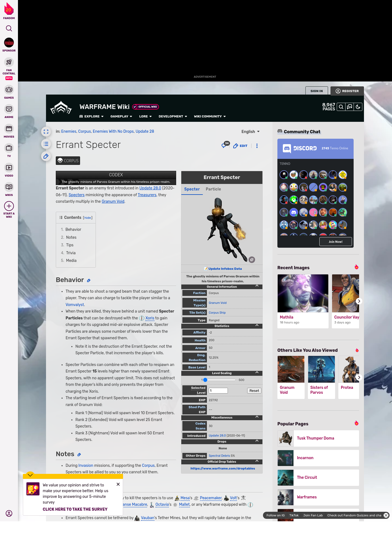Click the Update Infobox Data link

coord(225,269)
